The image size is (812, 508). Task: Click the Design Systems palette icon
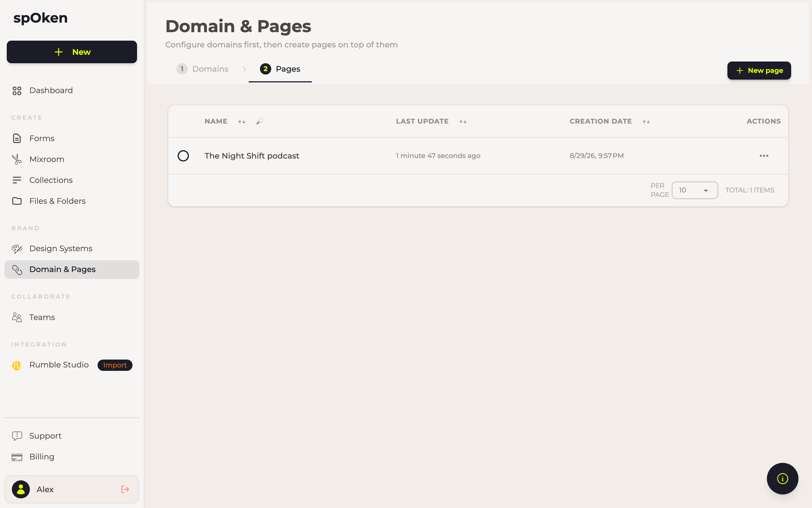(x=17, y=249)
